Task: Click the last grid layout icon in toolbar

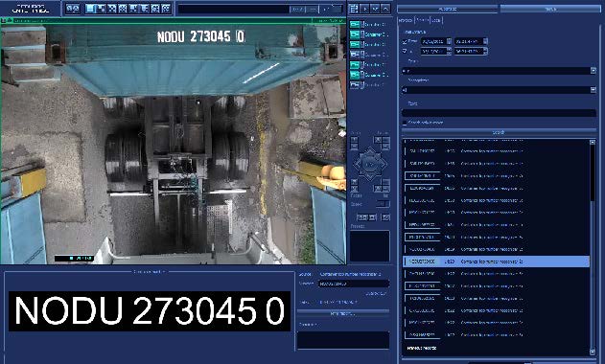Action: coord(166,8)
